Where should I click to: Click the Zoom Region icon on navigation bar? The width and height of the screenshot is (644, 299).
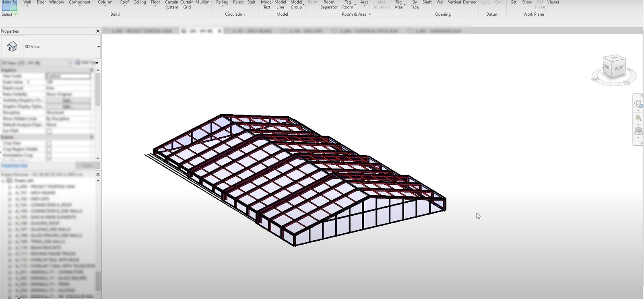pos(638,118)
